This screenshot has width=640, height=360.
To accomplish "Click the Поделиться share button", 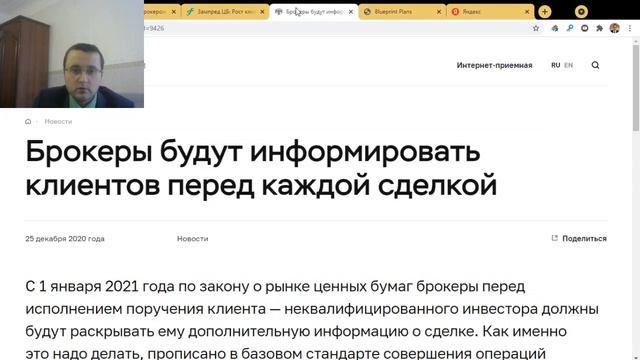I will click(x=579, y=238).
